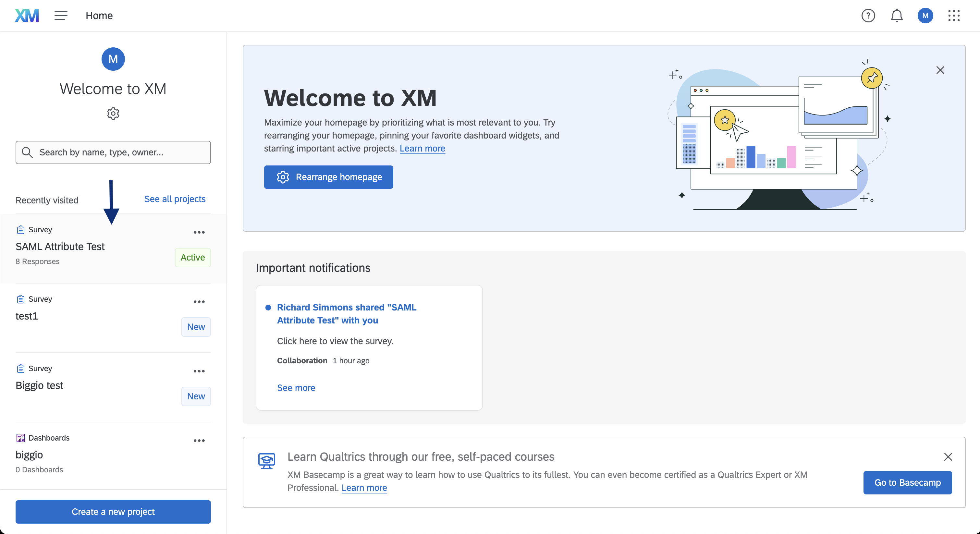Click the XM logo
This screenshot has width=980, height=534.
point(27,16)
